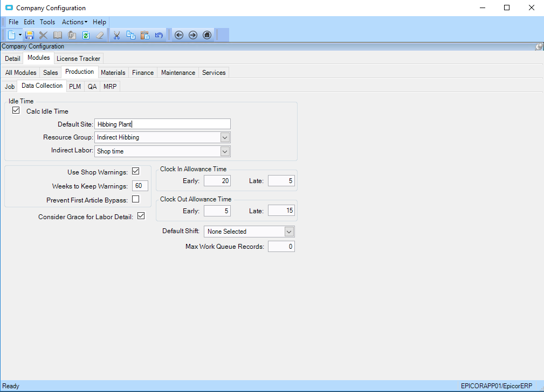Open the All Modules tab

click(21, 73)
